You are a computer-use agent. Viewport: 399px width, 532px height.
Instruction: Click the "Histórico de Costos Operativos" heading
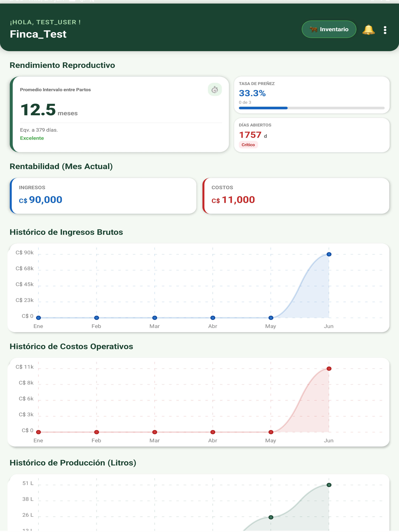point(72,347)
